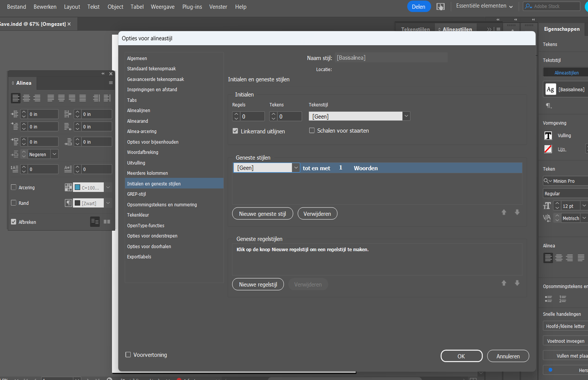
Task: Open Minion Pro font dropdown
Action: point(565,181)
